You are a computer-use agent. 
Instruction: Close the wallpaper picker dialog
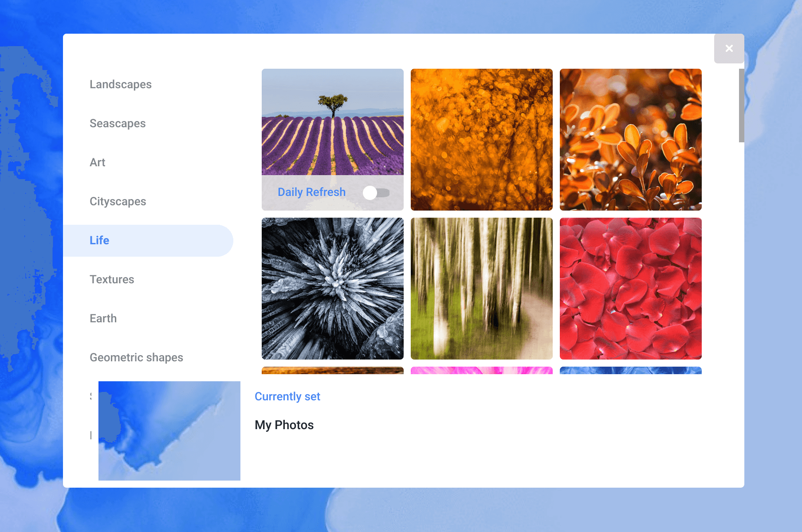[729, 48]
